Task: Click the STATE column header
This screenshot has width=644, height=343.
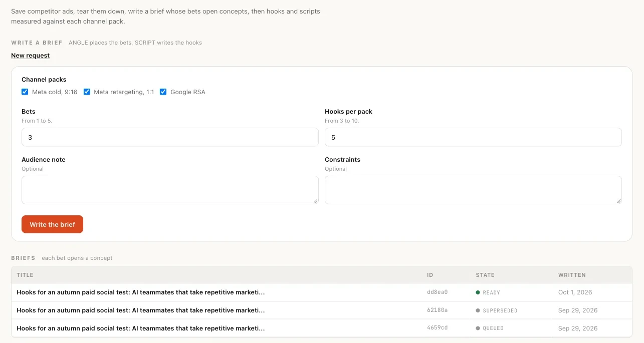Action: coord(485,275)
